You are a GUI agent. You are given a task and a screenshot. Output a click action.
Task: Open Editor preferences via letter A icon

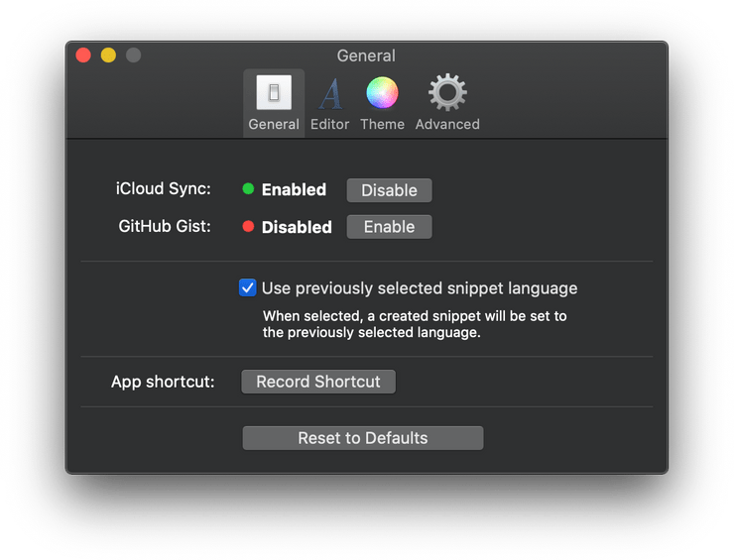click(x=331, y=93)
